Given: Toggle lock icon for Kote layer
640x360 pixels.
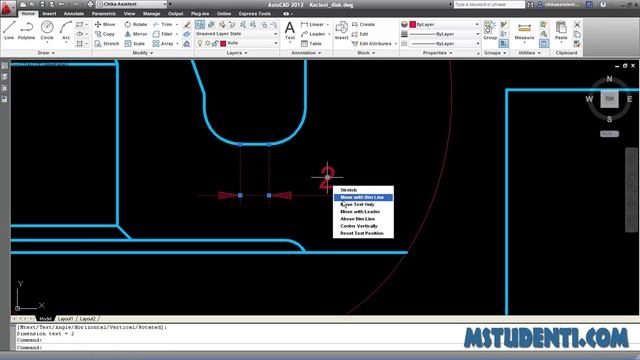Looking at the screenshot, I should click(x=215, y=43).
